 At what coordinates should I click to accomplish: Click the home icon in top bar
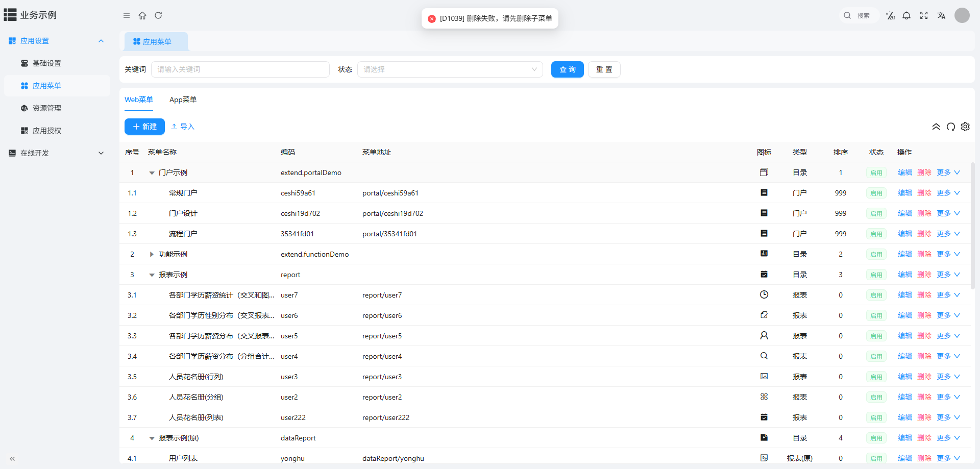[142, 15]
